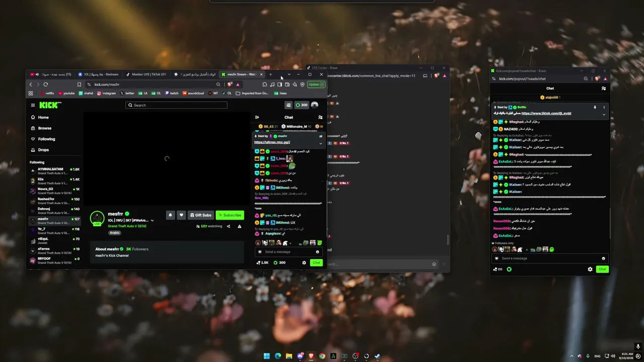Expand the pinned message from mesfrr
Viewport: 644px width, 362px height.
(x=320, y=143)
